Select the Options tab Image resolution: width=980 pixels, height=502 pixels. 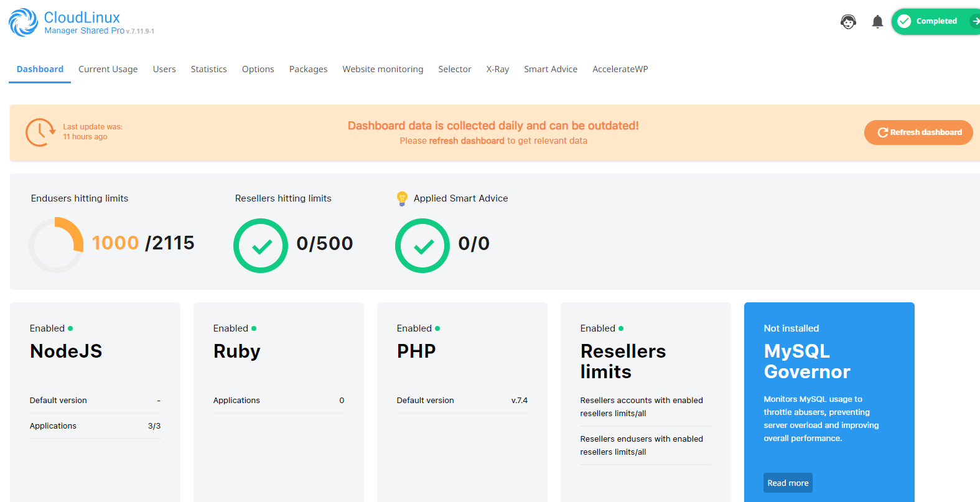pos(258,69)
